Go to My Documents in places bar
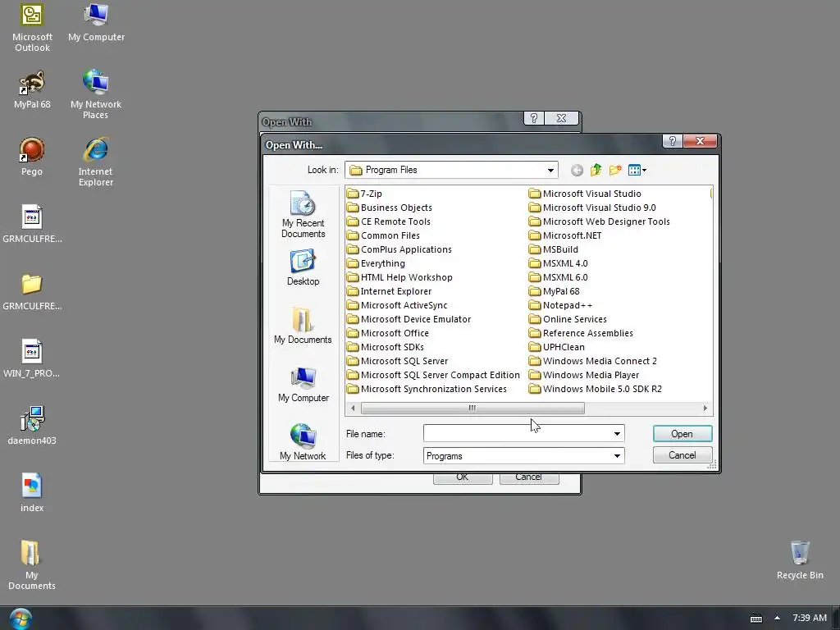 (304, 326)
